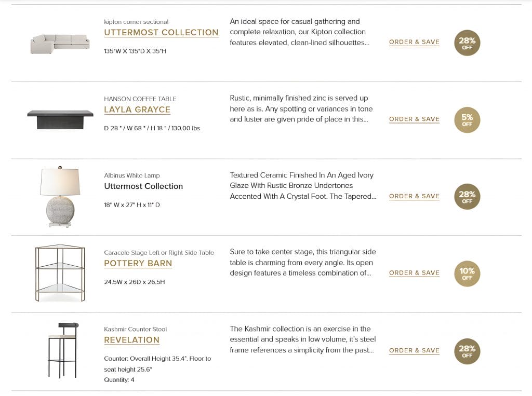Click the 28% OFF badge for Kipton sectional

467,43
